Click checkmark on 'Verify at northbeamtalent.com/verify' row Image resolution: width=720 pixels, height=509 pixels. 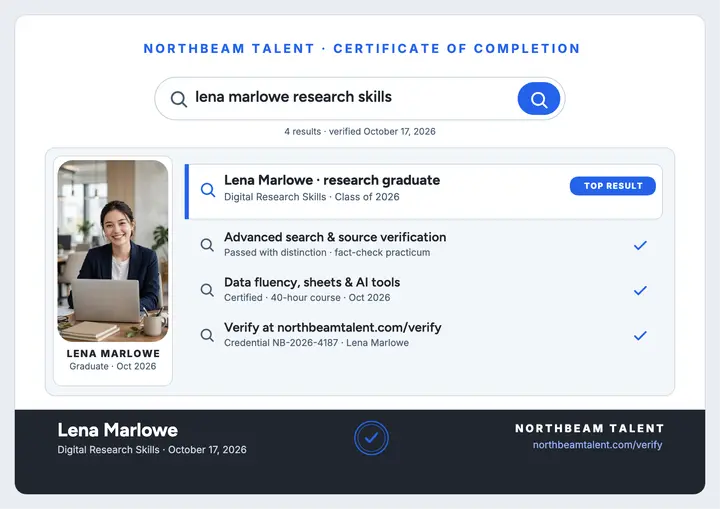click(x=640, y=335)
